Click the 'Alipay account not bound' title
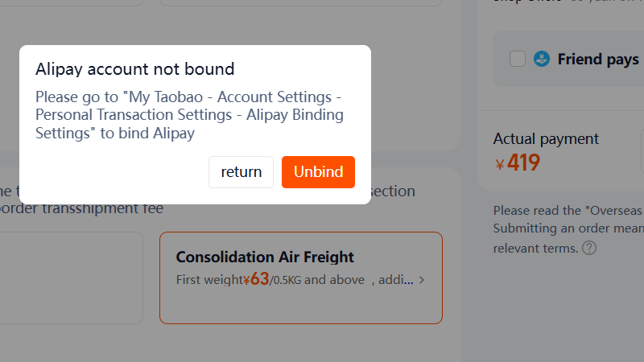The width and height of the screenshot is (644, 362). pyautogui.click(x=134, y=68)
